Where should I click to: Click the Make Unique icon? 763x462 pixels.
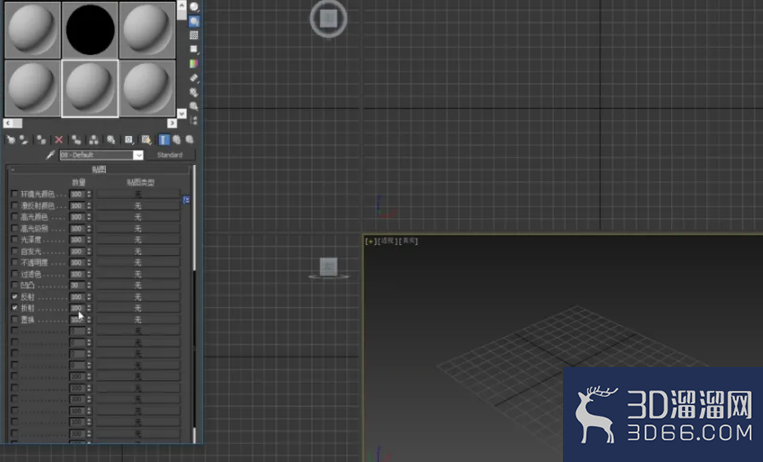(93, 140)
